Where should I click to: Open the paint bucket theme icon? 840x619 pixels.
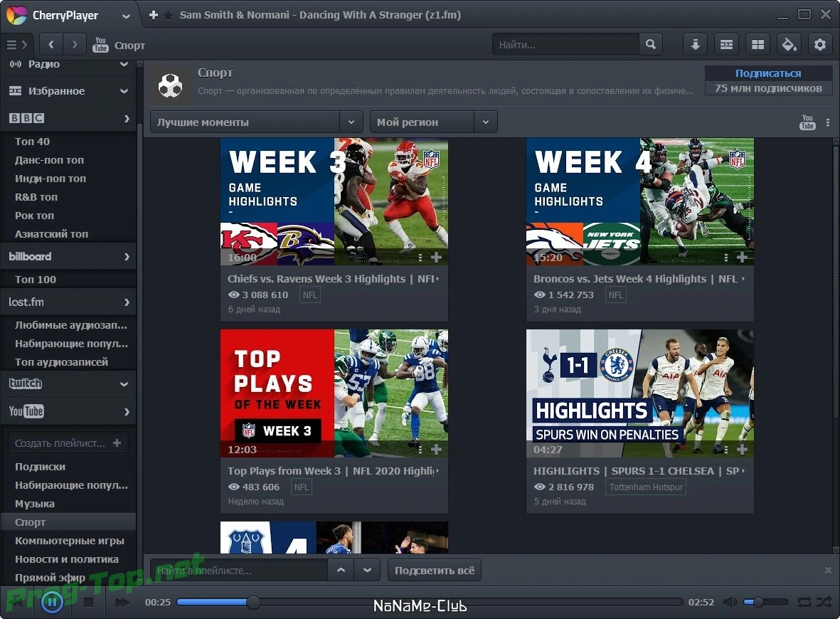pyautogui.click(x=789, y=45)
